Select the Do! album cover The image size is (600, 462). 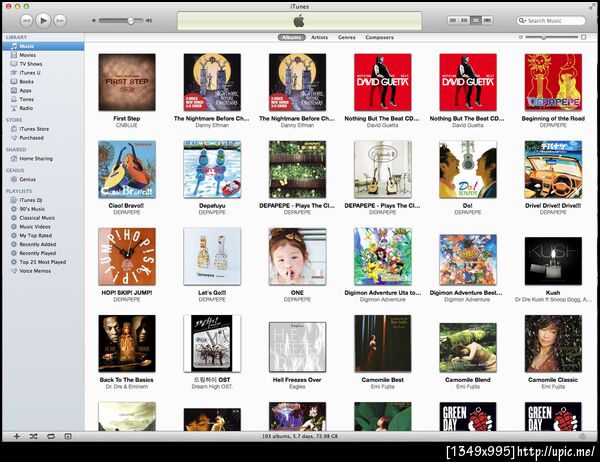(x=468, y=169)
